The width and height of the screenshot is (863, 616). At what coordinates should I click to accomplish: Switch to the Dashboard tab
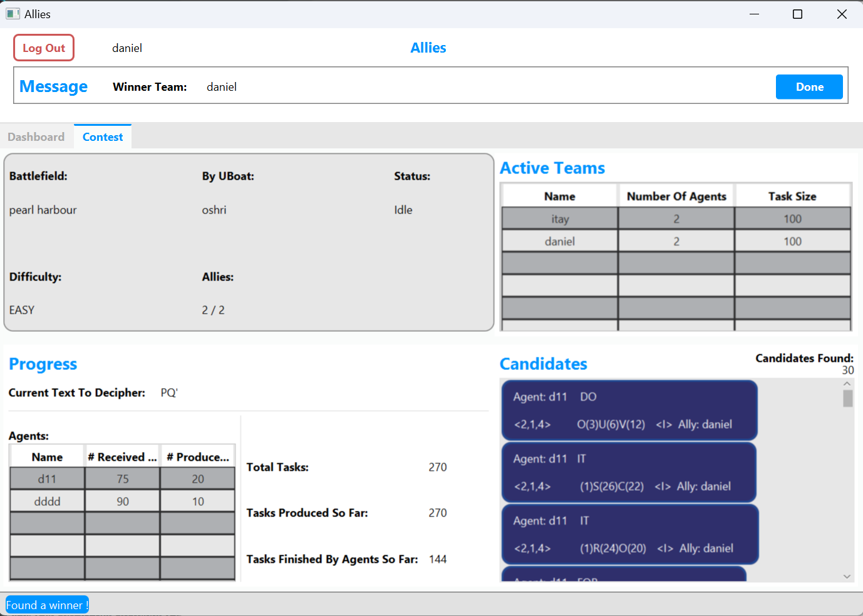36,137
